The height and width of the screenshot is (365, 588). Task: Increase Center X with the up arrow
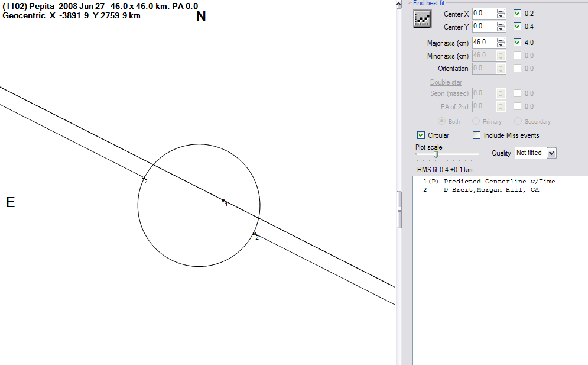coord(501,11)
